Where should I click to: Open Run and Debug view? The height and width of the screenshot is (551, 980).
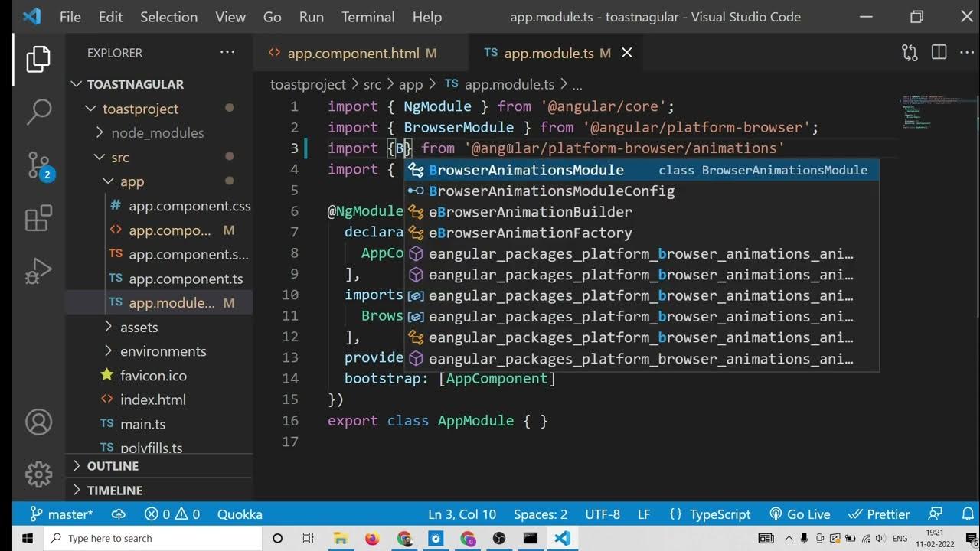38,271
